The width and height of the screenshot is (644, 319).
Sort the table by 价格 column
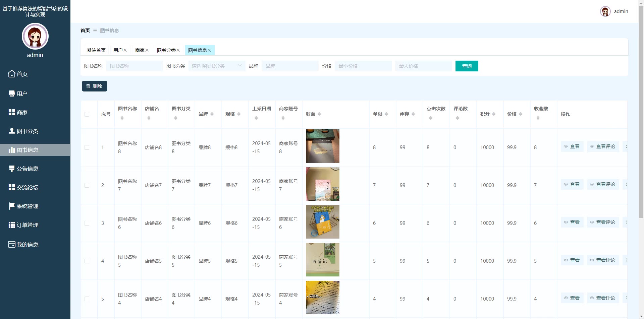click(x=521, y=114)
